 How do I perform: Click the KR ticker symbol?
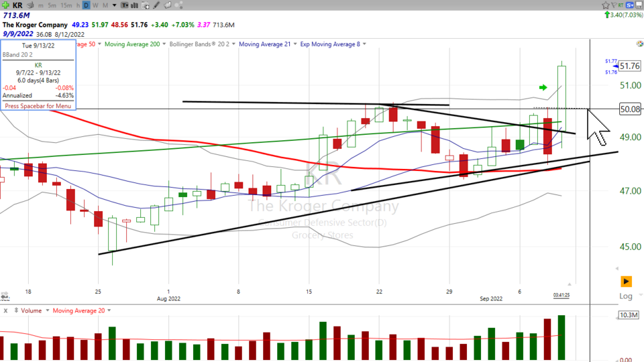(17, 5)
